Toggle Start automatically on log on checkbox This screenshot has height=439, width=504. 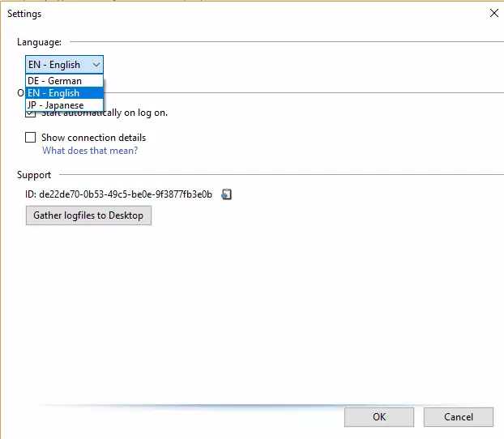pos(31,114)
